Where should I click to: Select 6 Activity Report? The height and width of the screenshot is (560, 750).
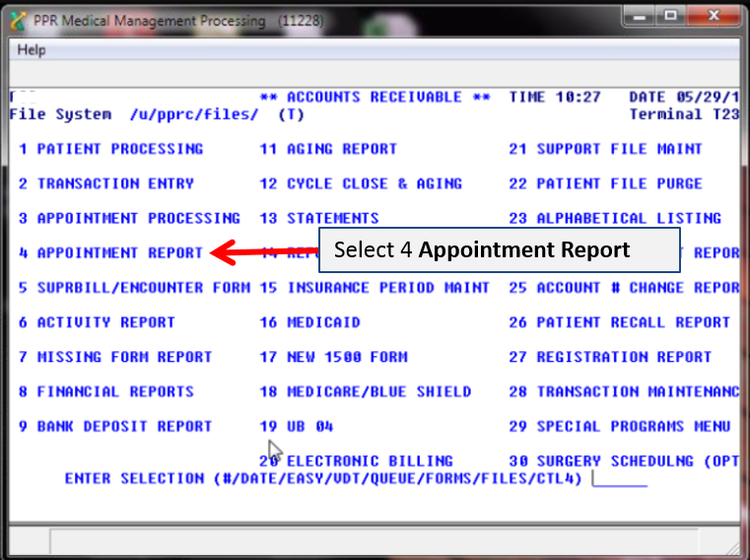pos(98,322)
